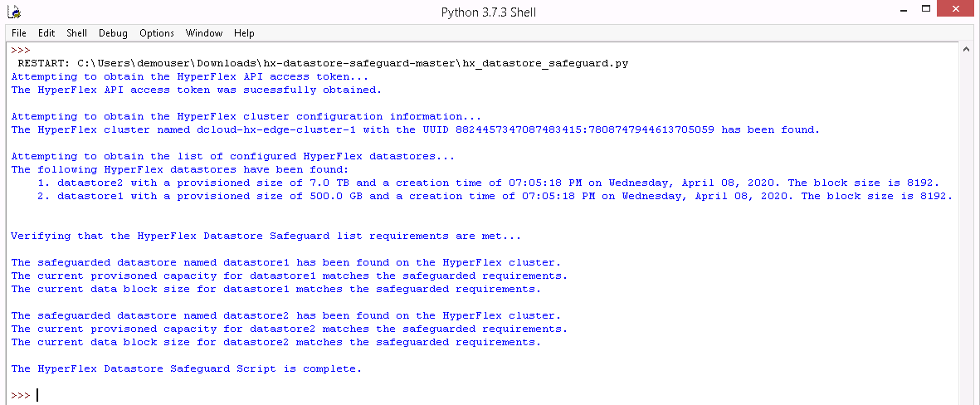This screenshot has height=405, width=980.
Task: Click the 'cluster configuration information' line
Action: click(x=246, y=116)
